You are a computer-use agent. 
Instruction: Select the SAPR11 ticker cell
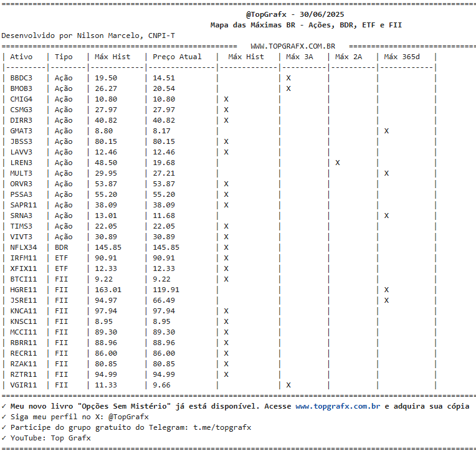(x=24, y=205)
